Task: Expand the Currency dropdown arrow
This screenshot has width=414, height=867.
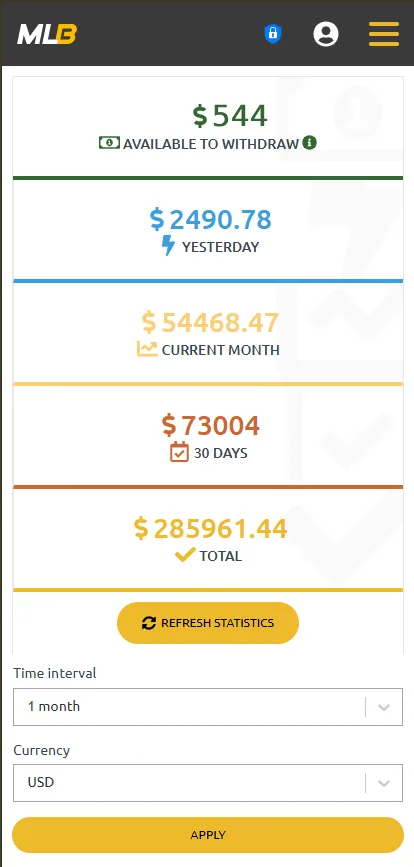Action: point(384,783)
